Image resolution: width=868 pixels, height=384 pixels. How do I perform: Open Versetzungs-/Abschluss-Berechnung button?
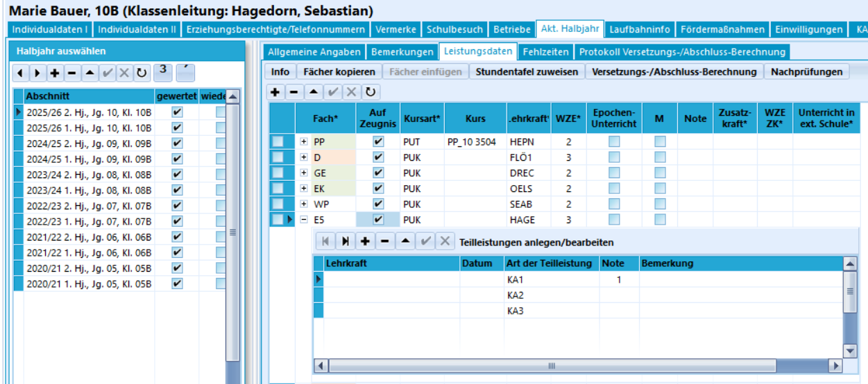click(674, 71)
